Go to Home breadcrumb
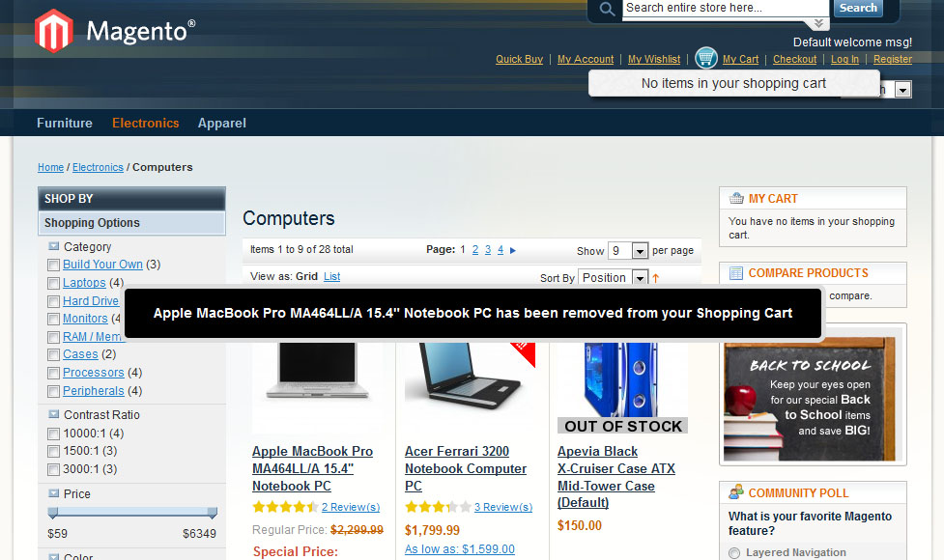This screenshot has height=560, width=944. (50, 167)
